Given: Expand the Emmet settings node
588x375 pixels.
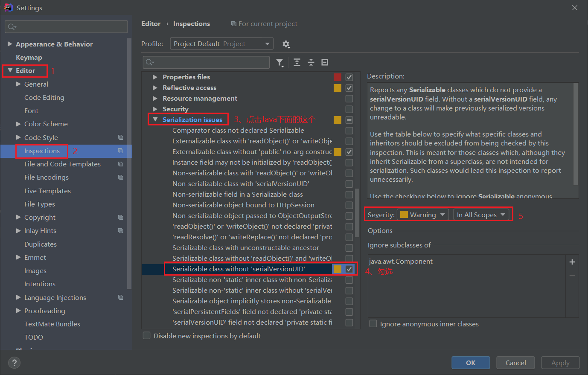Looking at the screenshot, I should [18, 257].
